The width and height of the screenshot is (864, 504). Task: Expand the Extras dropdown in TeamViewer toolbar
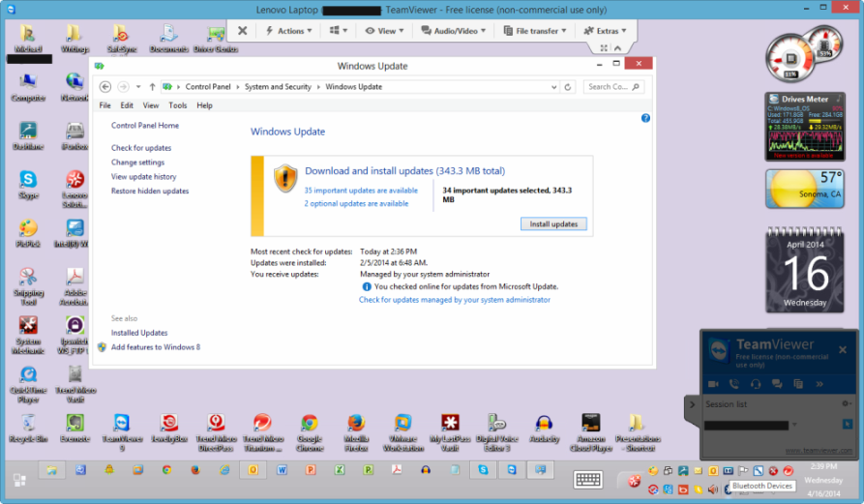pyautogui.click(x=606, y=31)
